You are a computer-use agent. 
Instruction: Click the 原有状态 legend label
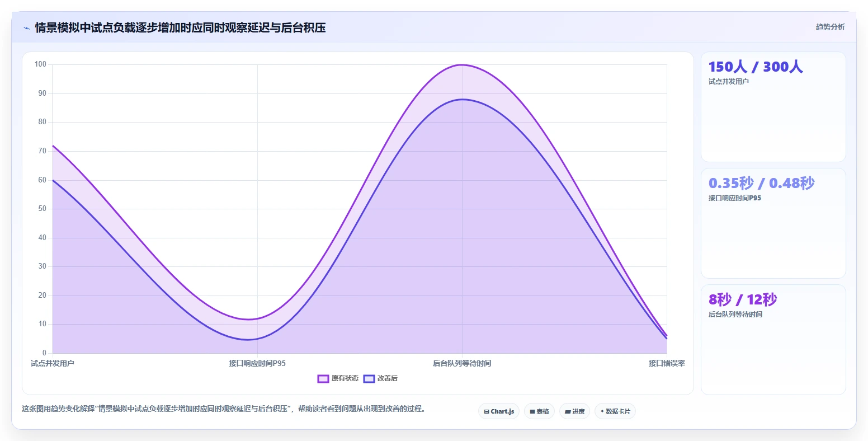tap(345, 379)
